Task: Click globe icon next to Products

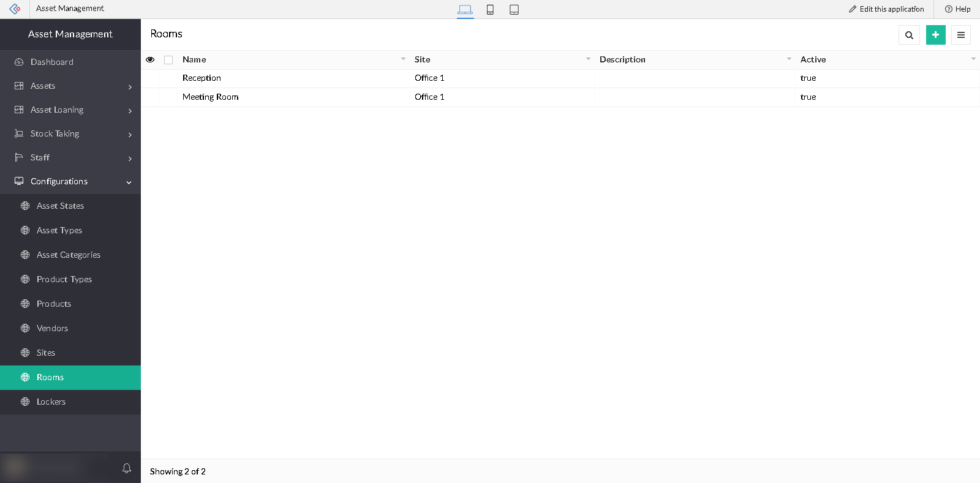Action: (25, 304)
